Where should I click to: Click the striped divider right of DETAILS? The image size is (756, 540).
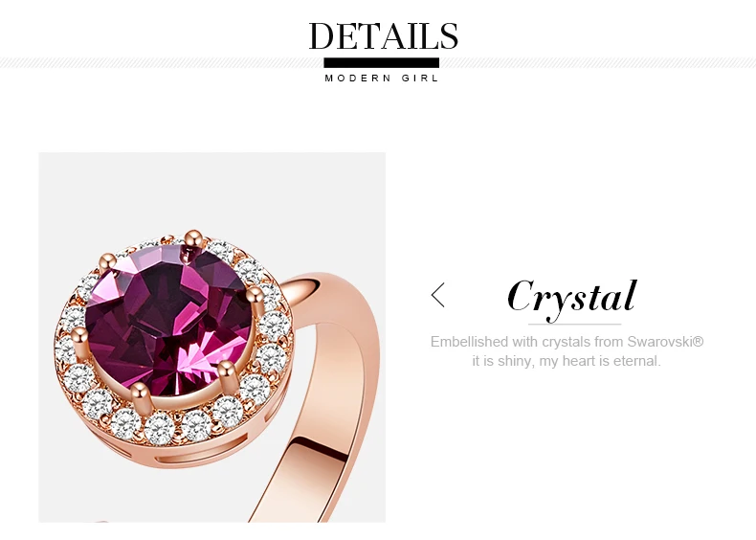[x=597, y=63]
